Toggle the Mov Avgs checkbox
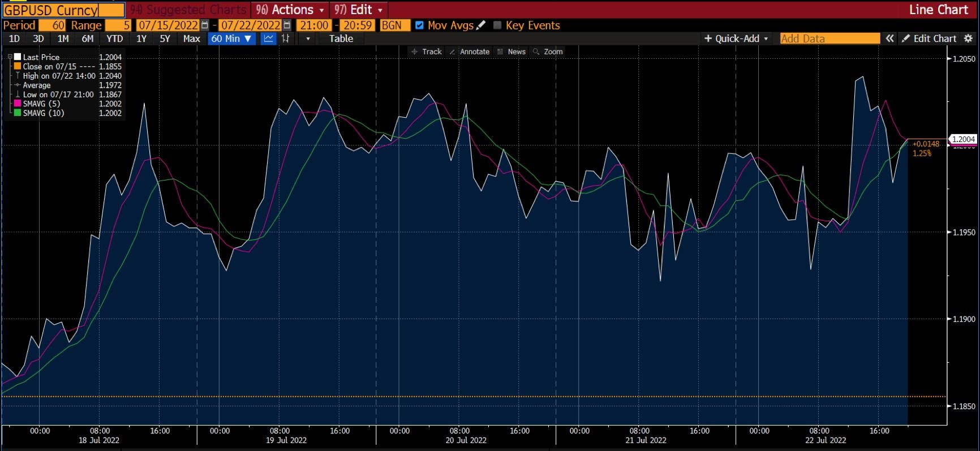The image size is (980, 451). click(x=419, y=25)
